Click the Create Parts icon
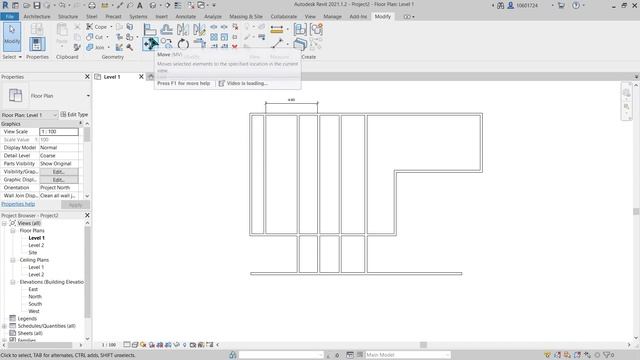Viewport: 640px width, 360px height. tap(300, 44)
